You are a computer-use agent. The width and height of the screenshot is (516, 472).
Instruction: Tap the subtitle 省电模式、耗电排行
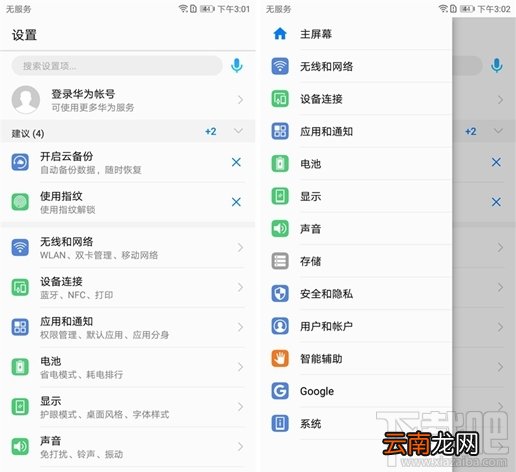click(82, 375)
